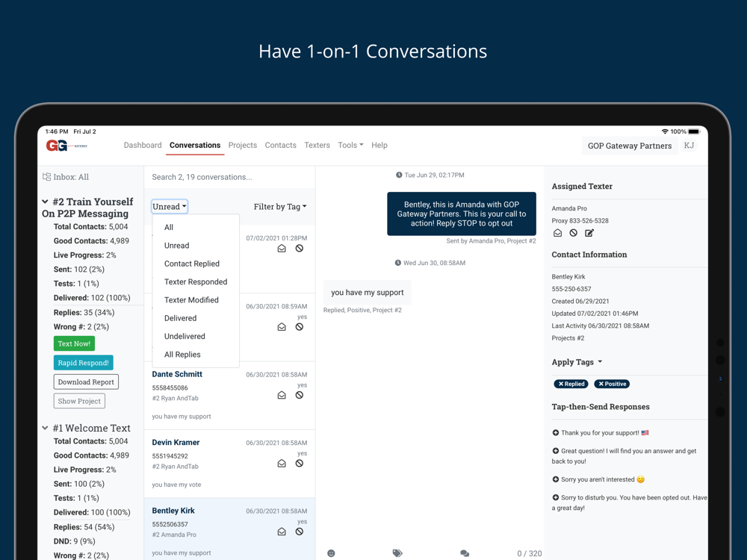Image resolution: width=747 pixels, height=560 pixels.
Task: Open Bentley Kirk conversation
Action: (229, 531)
